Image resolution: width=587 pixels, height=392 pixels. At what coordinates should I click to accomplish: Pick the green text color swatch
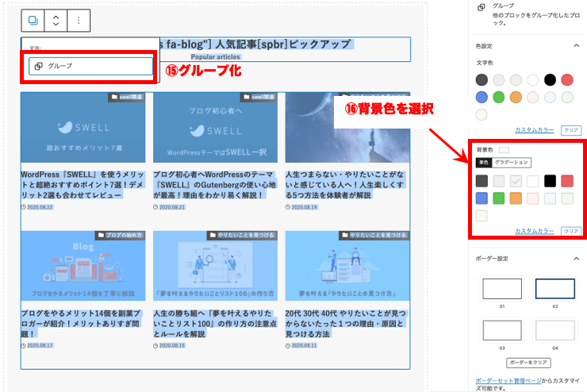(499, 98)
